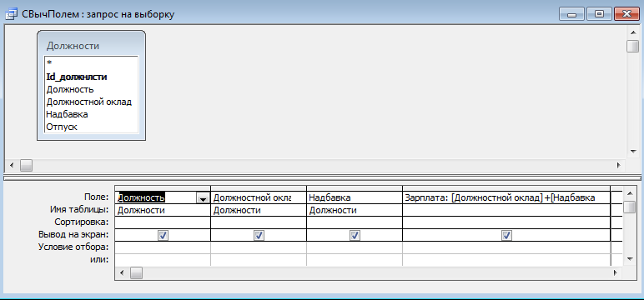
Task: Click left arrow of table pane horizontal scrollbar
Action: (x=12, y=165)
